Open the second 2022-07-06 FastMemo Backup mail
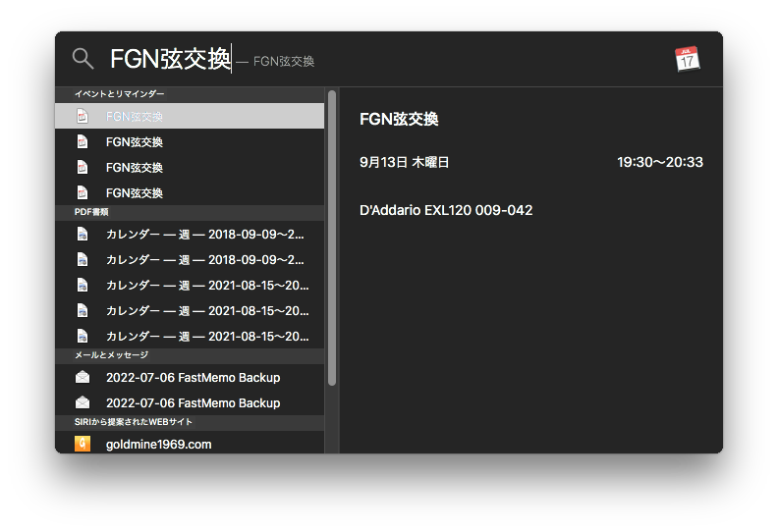 (x=190, y=403)
